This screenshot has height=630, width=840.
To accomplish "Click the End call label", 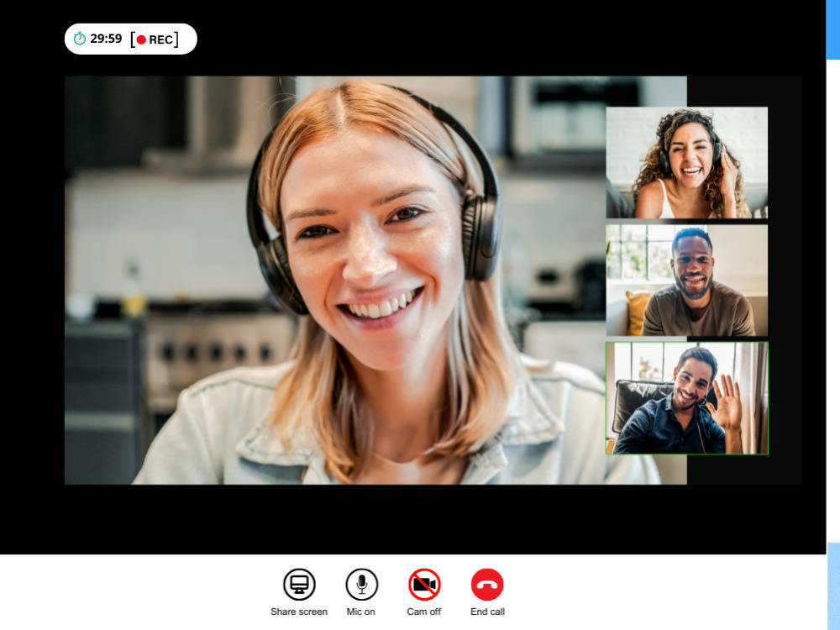I will point(487,612).
